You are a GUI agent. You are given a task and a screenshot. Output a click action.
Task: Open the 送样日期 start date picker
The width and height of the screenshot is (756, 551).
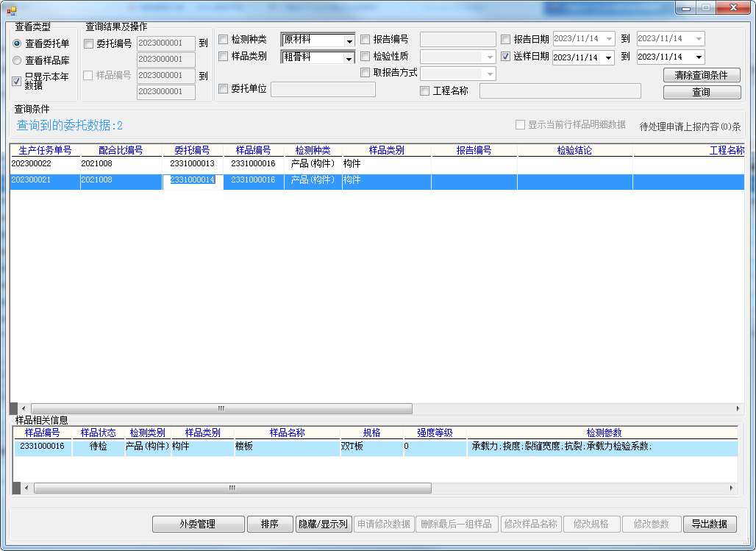click(x=608, y=57)
